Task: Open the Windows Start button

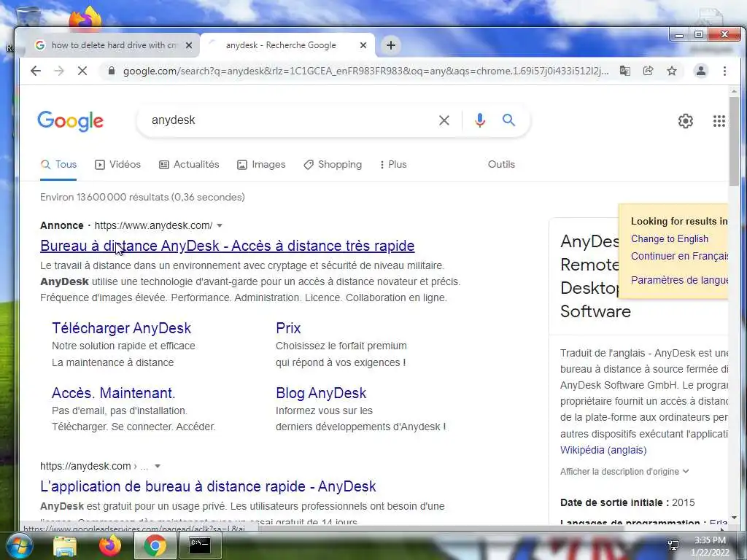Action: 18,545
